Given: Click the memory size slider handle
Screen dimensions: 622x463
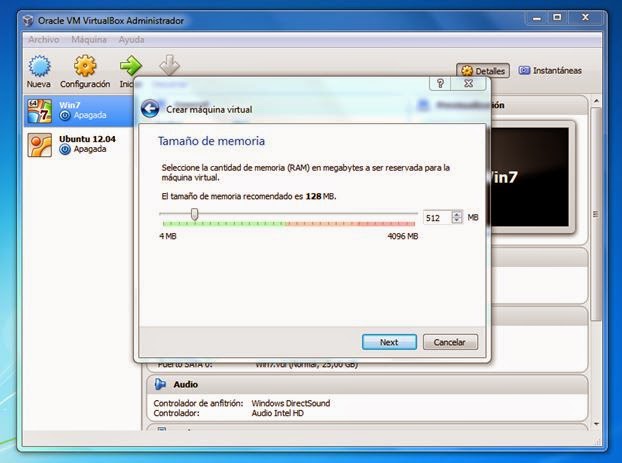Looking at the screenshot, I should pyautogui.click(x=194, y=214).
